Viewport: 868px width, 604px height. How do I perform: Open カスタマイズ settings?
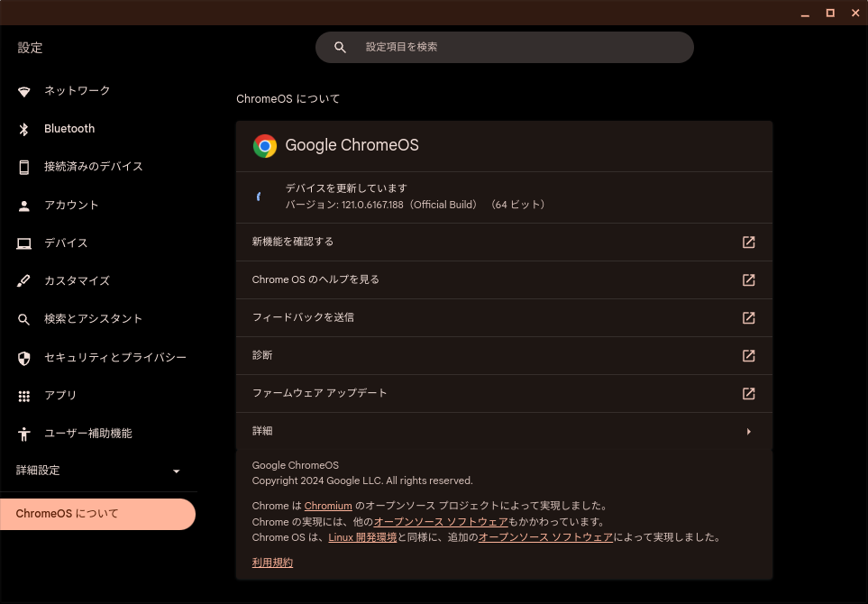[98, 280]
